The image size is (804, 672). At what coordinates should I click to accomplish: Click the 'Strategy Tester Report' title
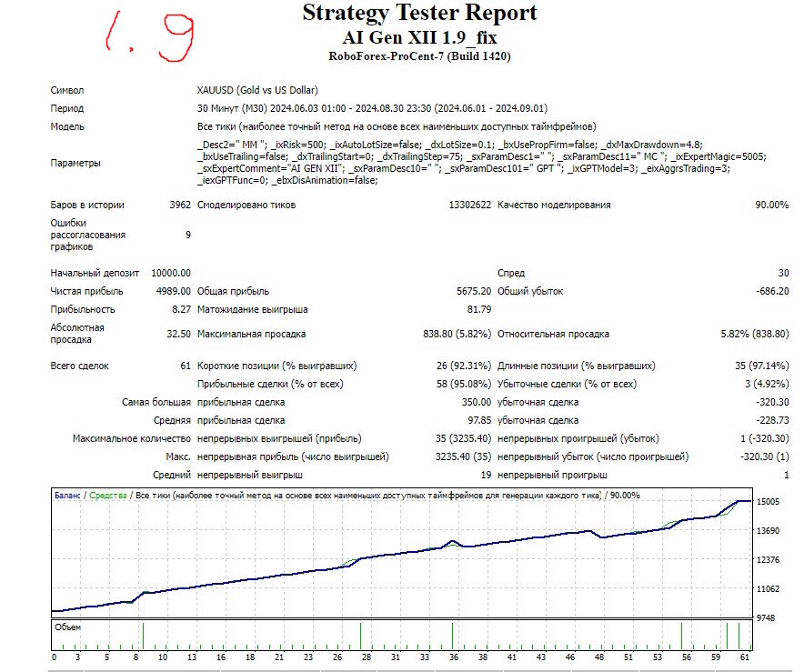pos(419,13)
